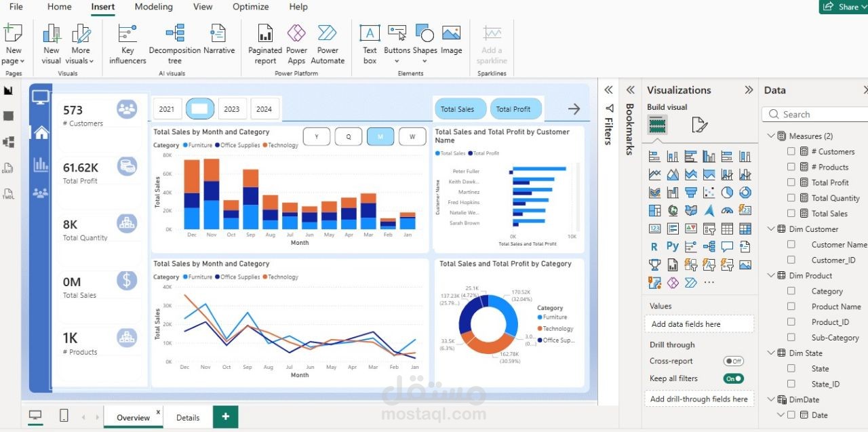Image resolution: width=868 pixels, height=432 pixels.
Task: Add a sparkline from the Sparklines group
Action: [492, 42]
